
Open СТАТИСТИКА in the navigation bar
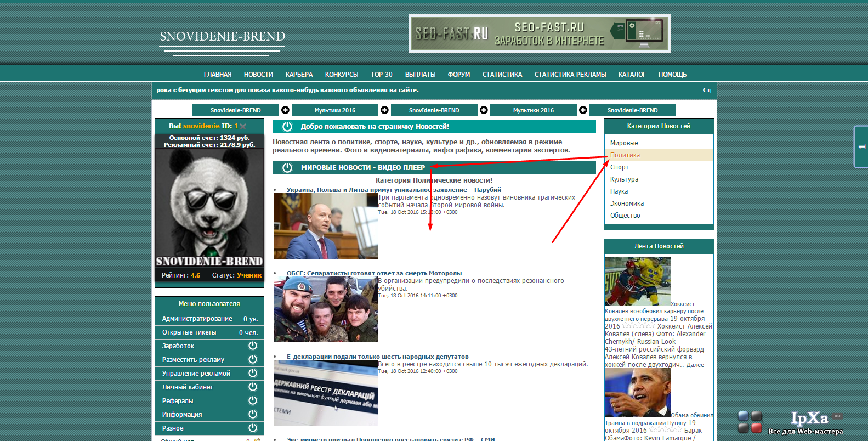502,75
